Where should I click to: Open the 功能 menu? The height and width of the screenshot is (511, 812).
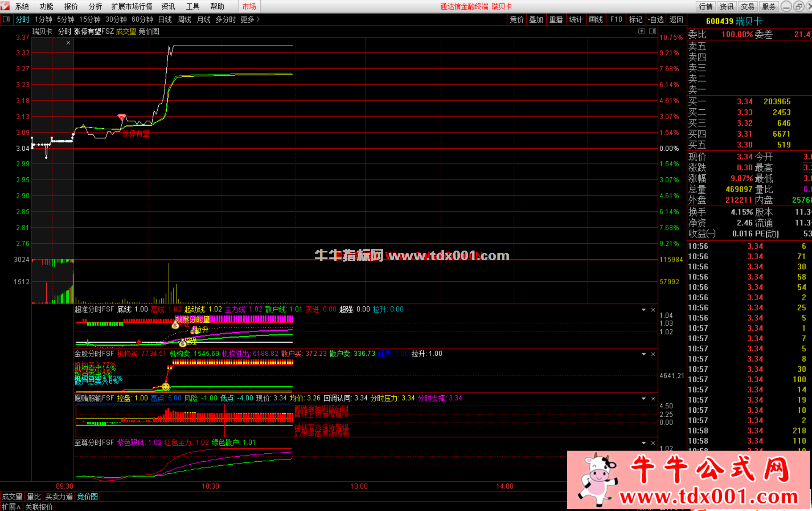tap(46, 6)
